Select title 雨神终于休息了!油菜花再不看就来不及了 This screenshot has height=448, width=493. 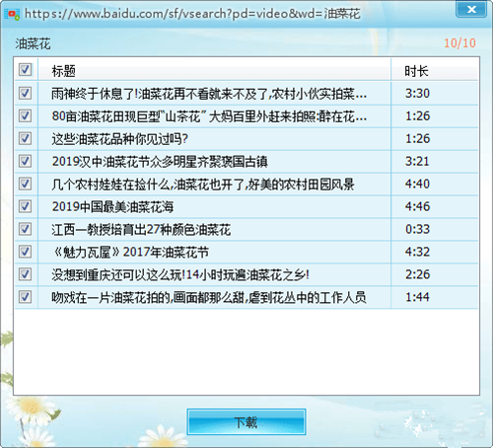pyautogui.click(x=209, y=94)
